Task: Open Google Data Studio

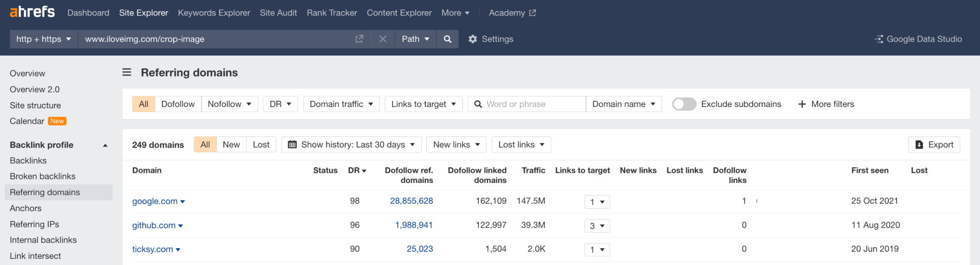Action: [x=918, y=39]
